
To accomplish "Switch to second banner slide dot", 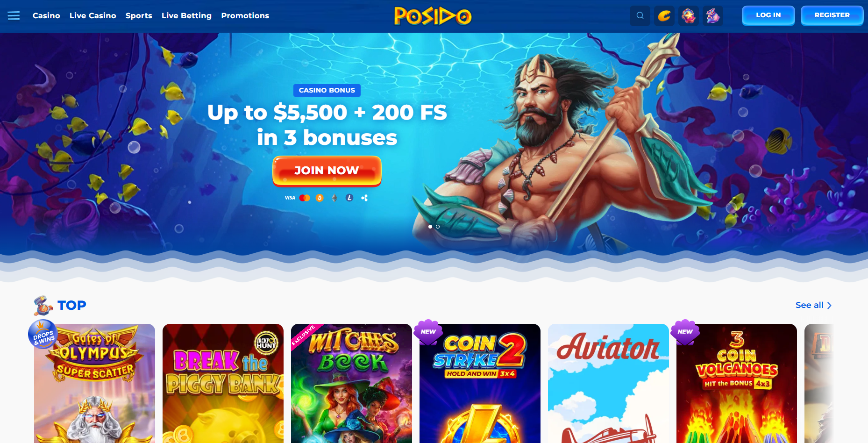I will pos(438,227).
